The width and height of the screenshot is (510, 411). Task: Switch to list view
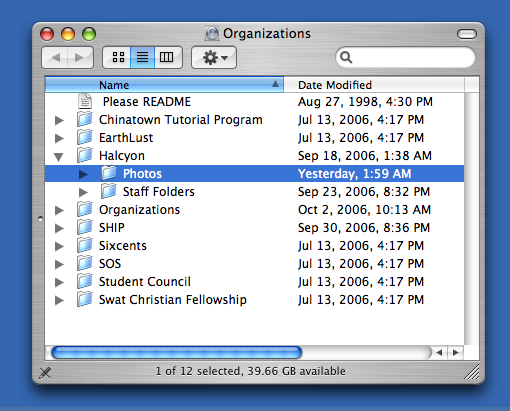pos(142,57)
